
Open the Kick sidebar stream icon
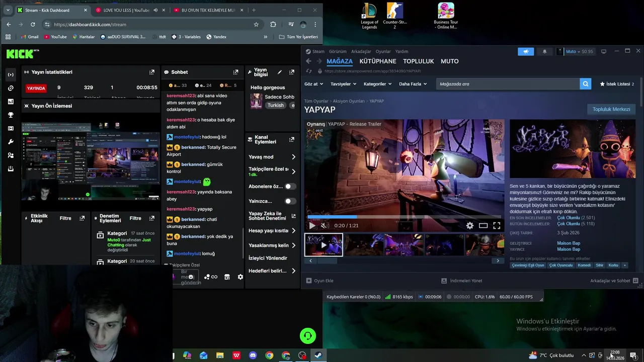click(11, 74)
